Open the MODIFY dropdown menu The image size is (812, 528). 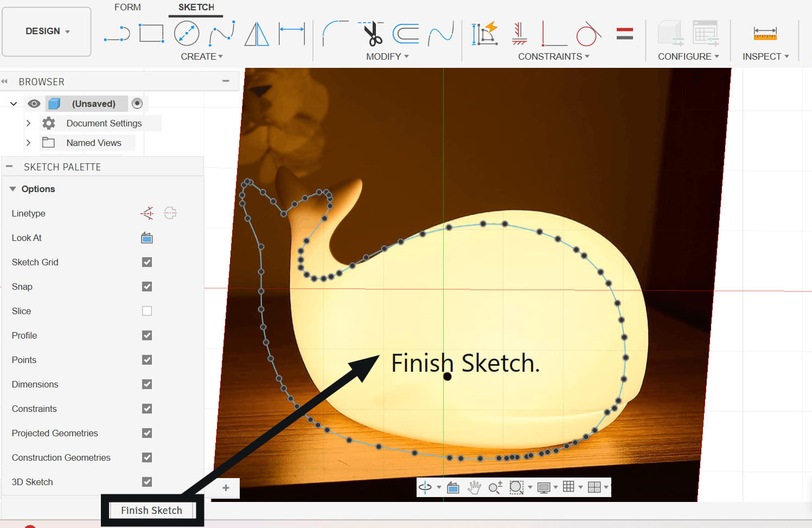coord(387,56)
